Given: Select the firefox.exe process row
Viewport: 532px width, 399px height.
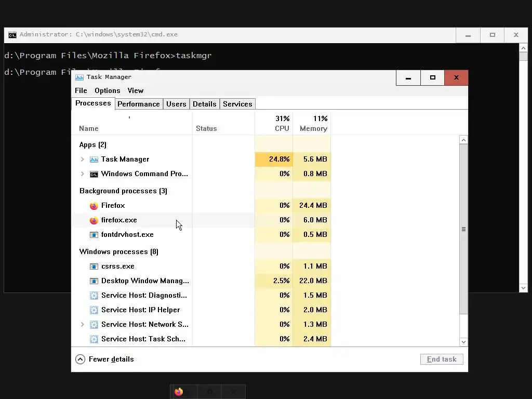Looking at the screenshot, I should [x=201, y=220].
